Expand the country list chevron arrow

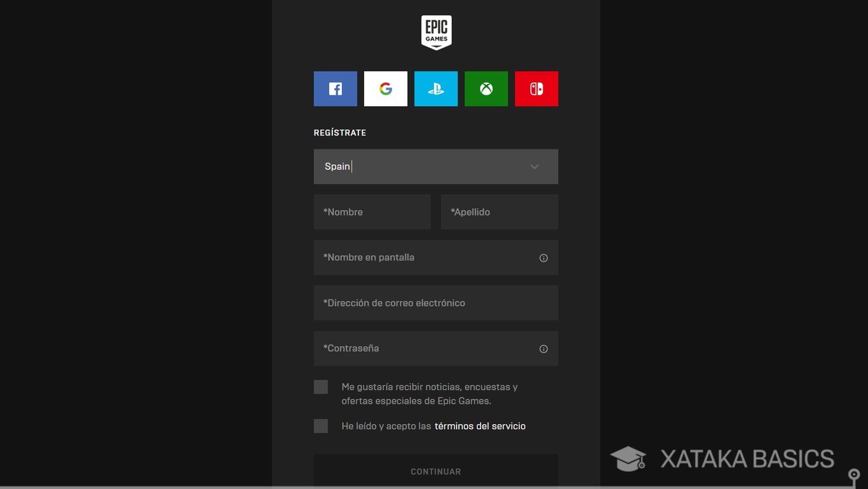tap(534, 167)
